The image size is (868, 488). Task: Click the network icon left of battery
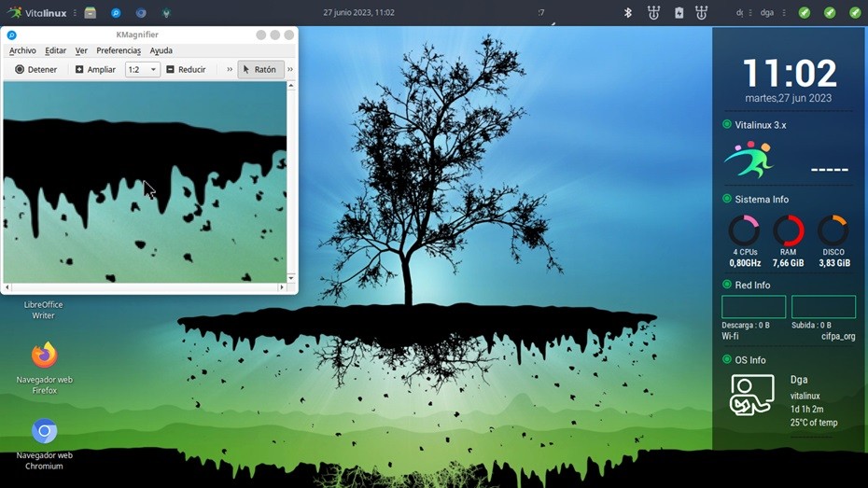pos(653,13)
